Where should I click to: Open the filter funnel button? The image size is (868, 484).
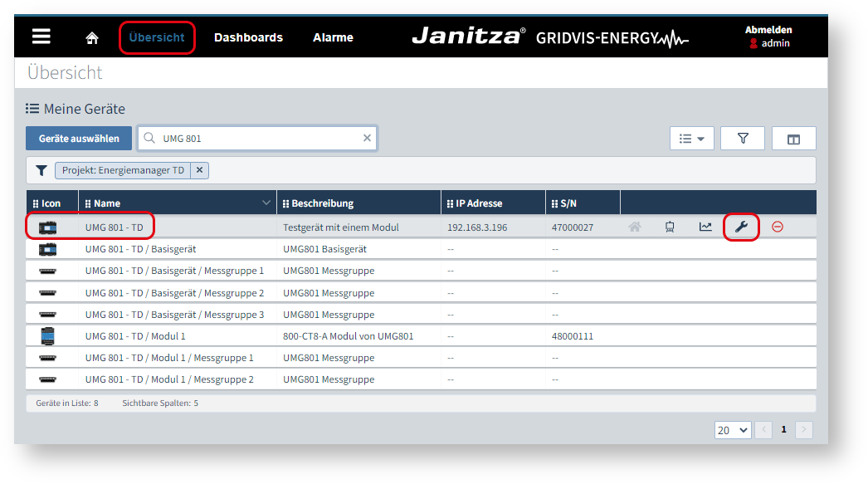[x=743, y=139]
